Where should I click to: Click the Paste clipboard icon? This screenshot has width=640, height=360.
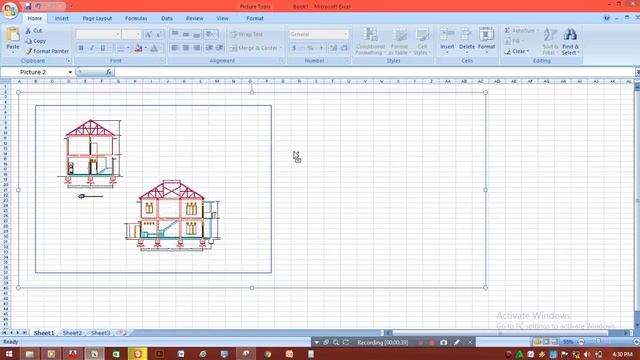tap(13, 35)
